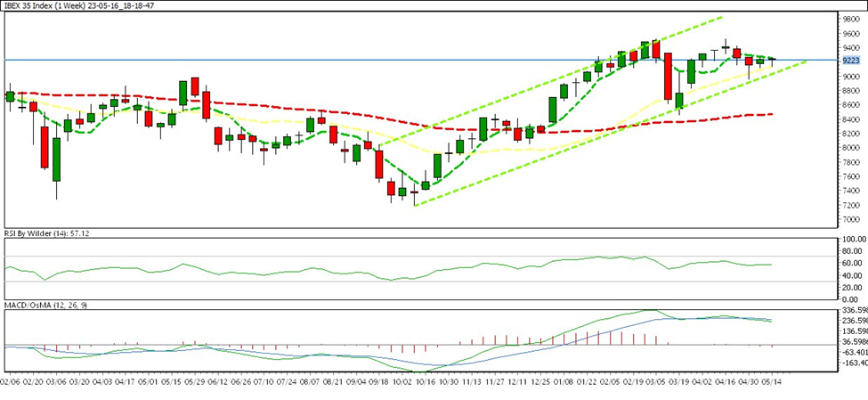Click the highlighted 9223 current price tag
This screenshot has height=400, width=868.
click(x=851, y=61)
